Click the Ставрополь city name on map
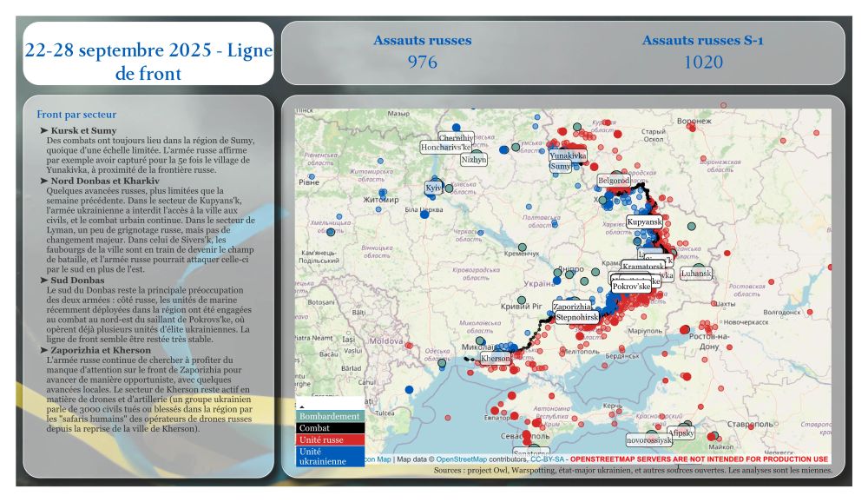 (x=750, y=425)
